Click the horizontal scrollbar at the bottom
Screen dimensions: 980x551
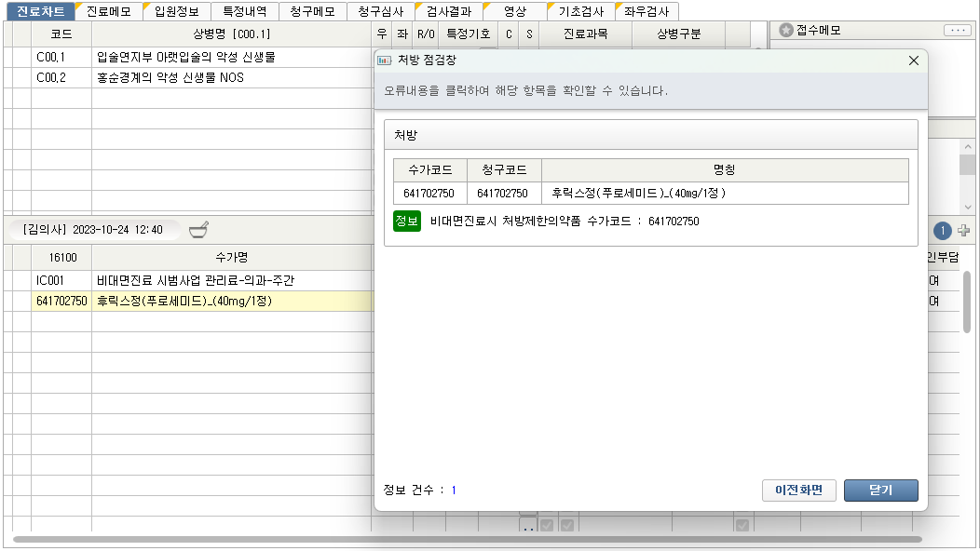tap(466, 539)
